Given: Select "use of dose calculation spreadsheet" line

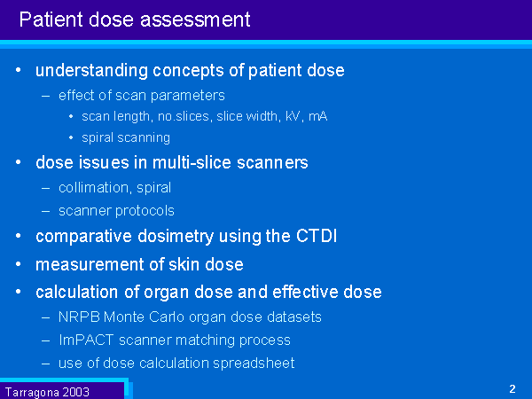Looking at the screenshot, I should 176,363.
